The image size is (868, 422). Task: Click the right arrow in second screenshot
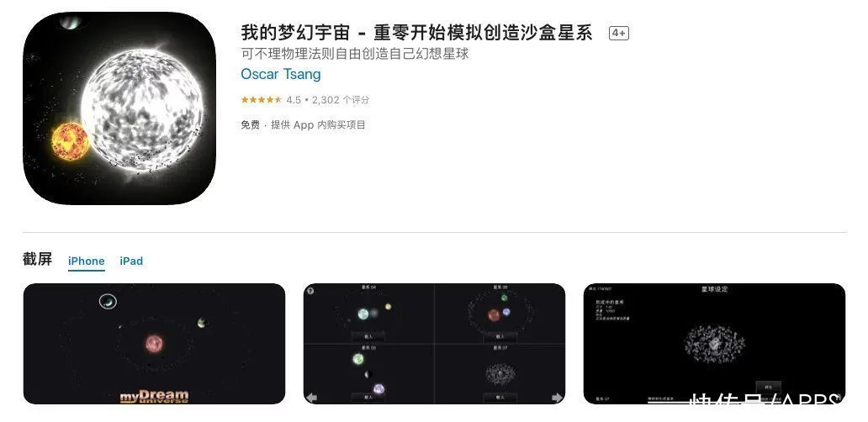[x=557, y=397]
